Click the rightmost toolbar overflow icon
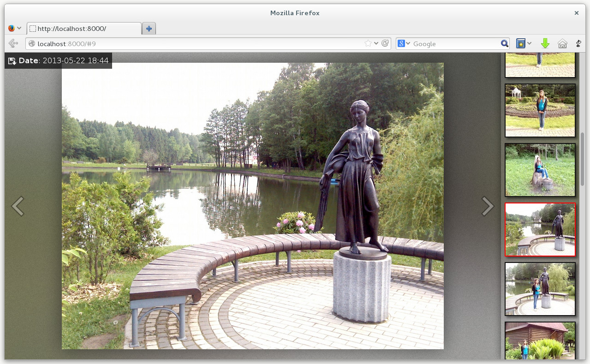The height and width of the screenshot is (364, 590). pos(578,43)
